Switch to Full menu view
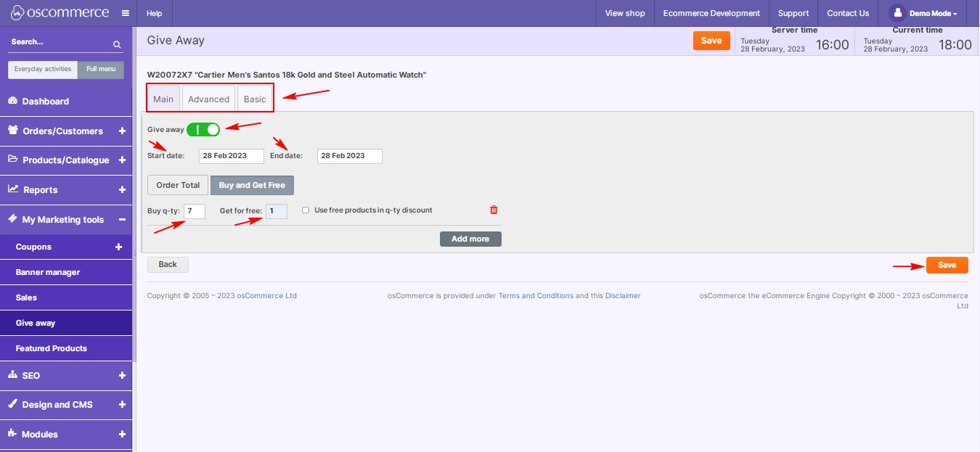The image size is (980, 452). click(x=101, y=69)
